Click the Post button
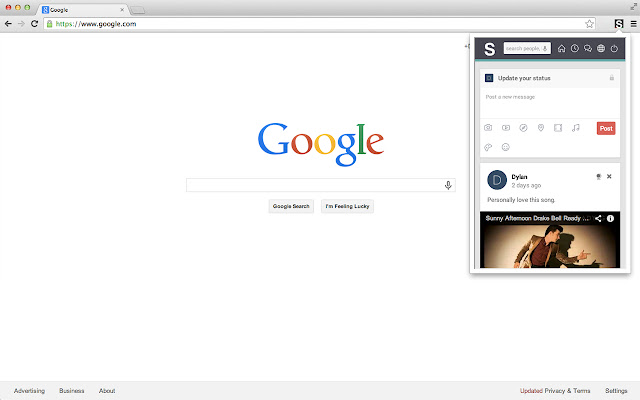Viewport: 640px width, 400px height. [606, 128]
